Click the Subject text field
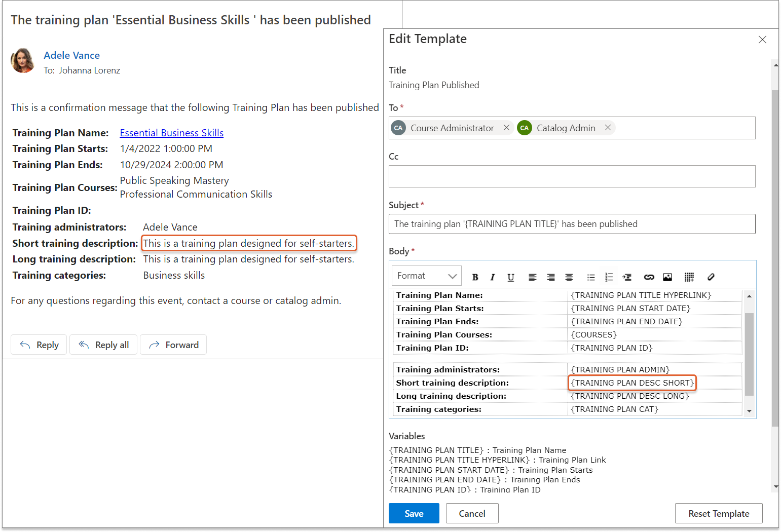This screenshot has height=532, width=781. point(572,224)
